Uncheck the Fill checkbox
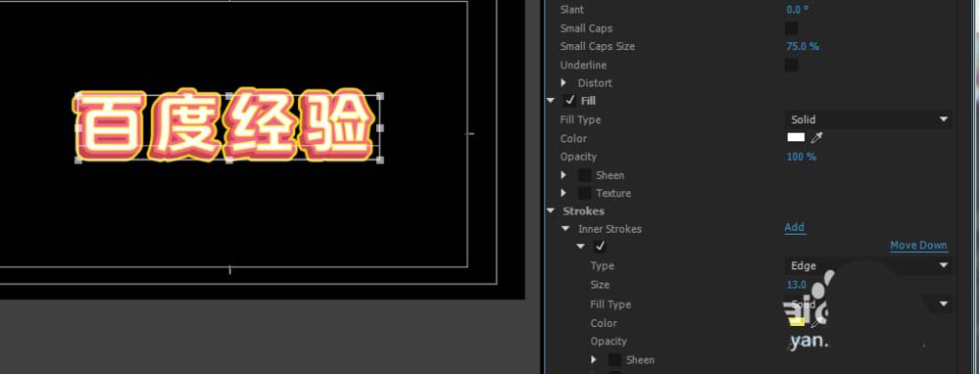 (569, 101)
